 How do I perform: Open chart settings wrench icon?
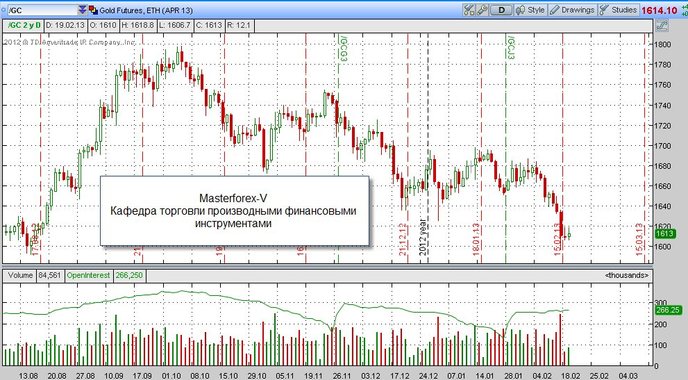pyautogui.click(x=482, y=10)
